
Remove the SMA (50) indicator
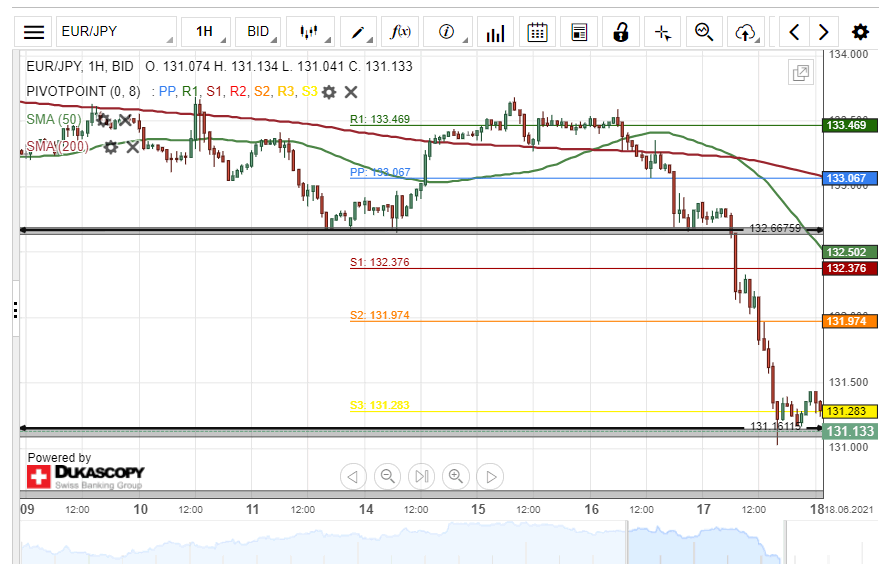click(125, 120)
